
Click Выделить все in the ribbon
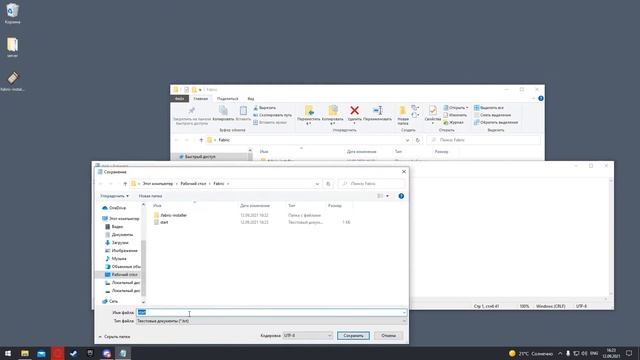click(x=489, y=108)
